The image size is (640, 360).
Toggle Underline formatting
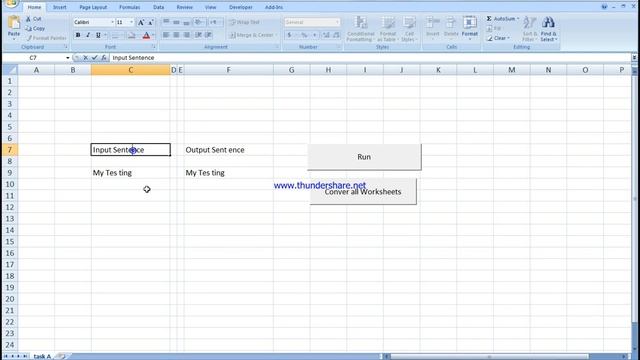pos(98,36)
